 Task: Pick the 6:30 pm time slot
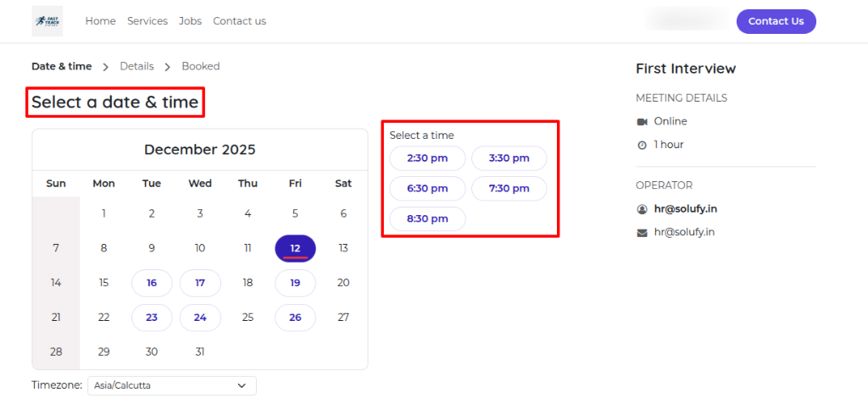[427, 189]
